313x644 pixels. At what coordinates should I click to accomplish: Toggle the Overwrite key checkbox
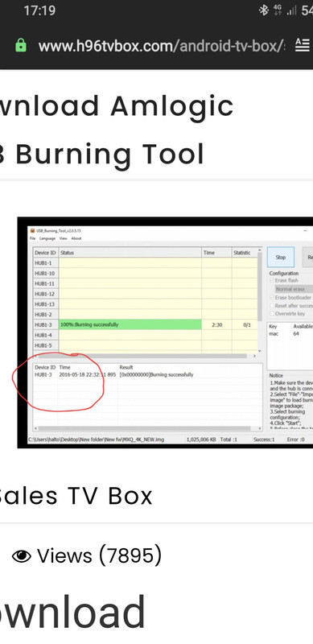point(272,313)
